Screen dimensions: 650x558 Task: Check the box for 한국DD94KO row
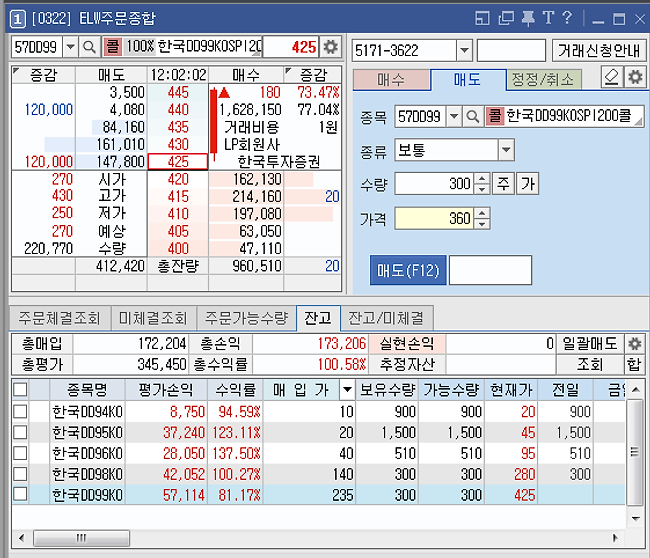20,411
